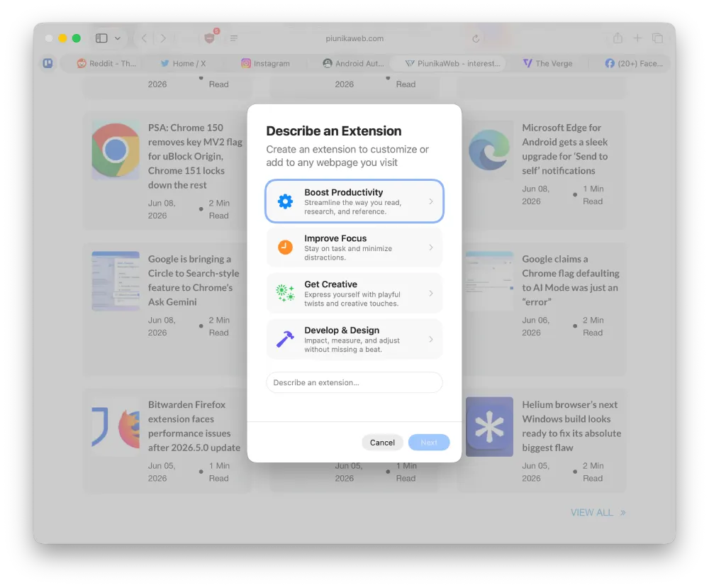Switch to the Facebook tab

[633, 63]
